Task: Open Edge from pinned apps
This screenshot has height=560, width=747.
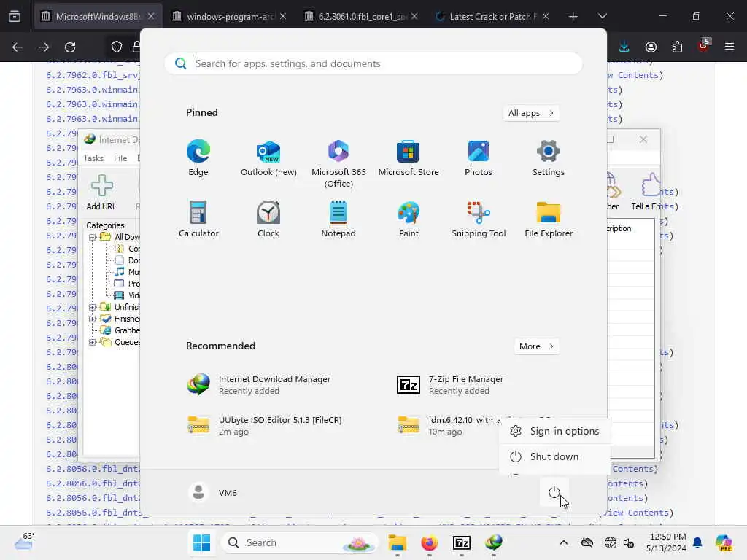Action: pyautogui.click(x=198, y=158)
